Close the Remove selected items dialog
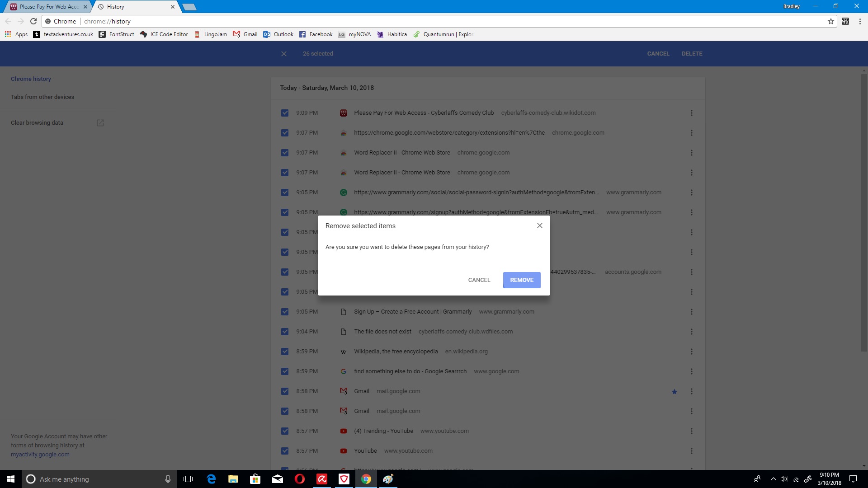Viewport: 868px width, 488px height. point(539,225)
